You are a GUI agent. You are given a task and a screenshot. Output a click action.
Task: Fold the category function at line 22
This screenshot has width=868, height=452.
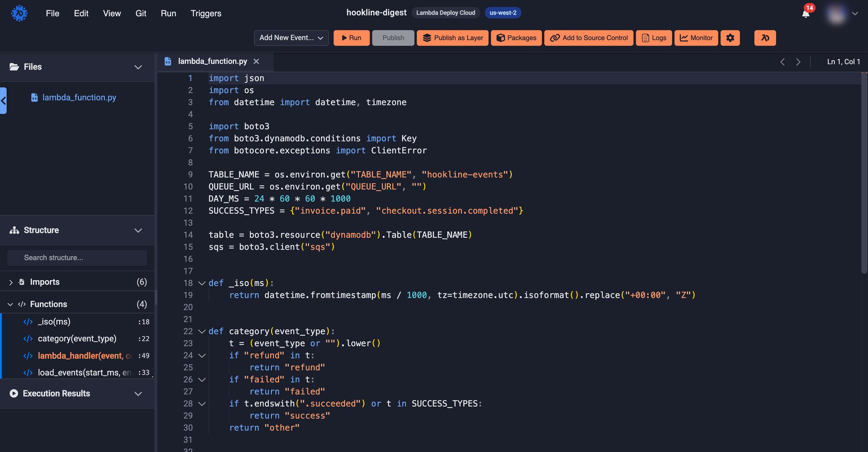click(202, 332)
